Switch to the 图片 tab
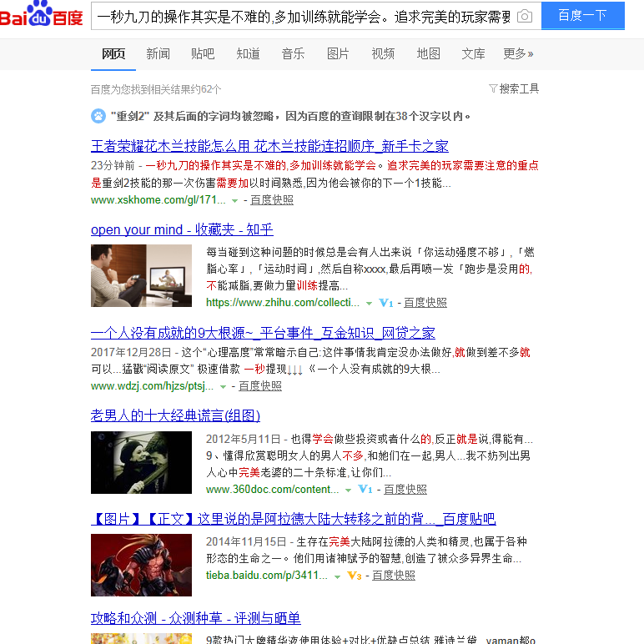Viewport: 644px width, 644px height. (x=338, y=53)
